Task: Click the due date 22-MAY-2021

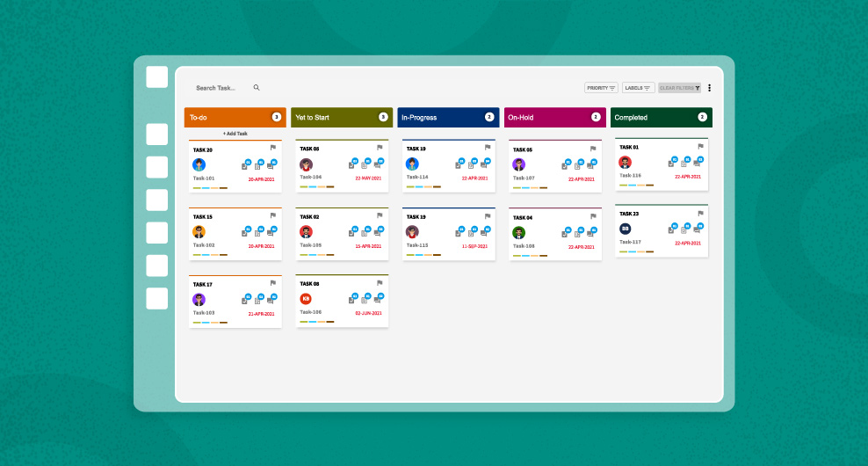Action: tap(368, 178)
